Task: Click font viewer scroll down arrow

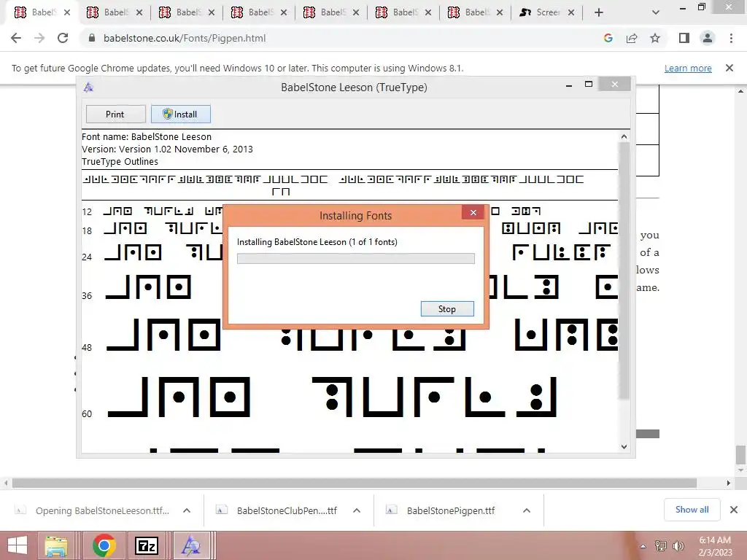Action: [624, 447]
